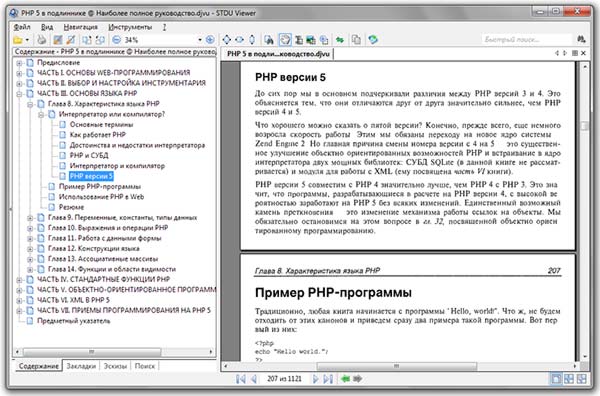Expand Глава 9 tree node
The image size is (600, 396).
30,218
